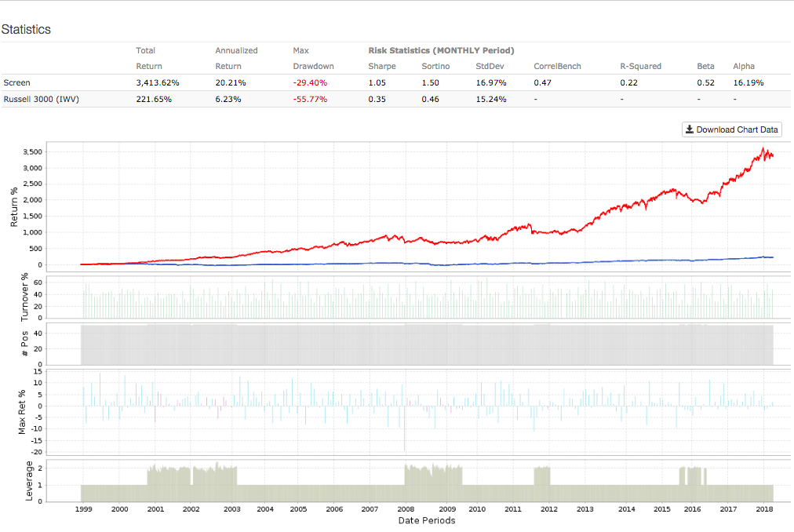Click the download icon in Download Chart Data
The image size is (794, 532).
[x=689, y=129]
